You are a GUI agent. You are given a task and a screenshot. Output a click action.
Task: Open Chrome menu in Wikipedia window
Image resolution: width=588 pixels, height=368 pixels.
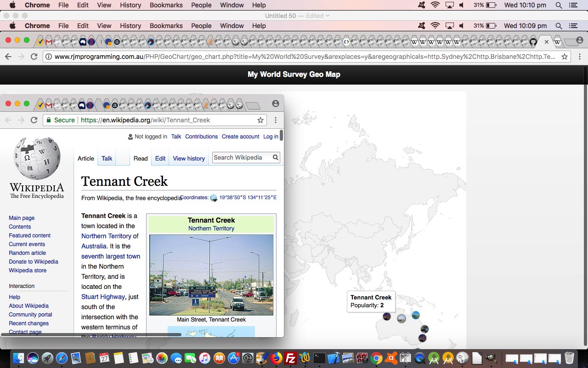[276, 120]
